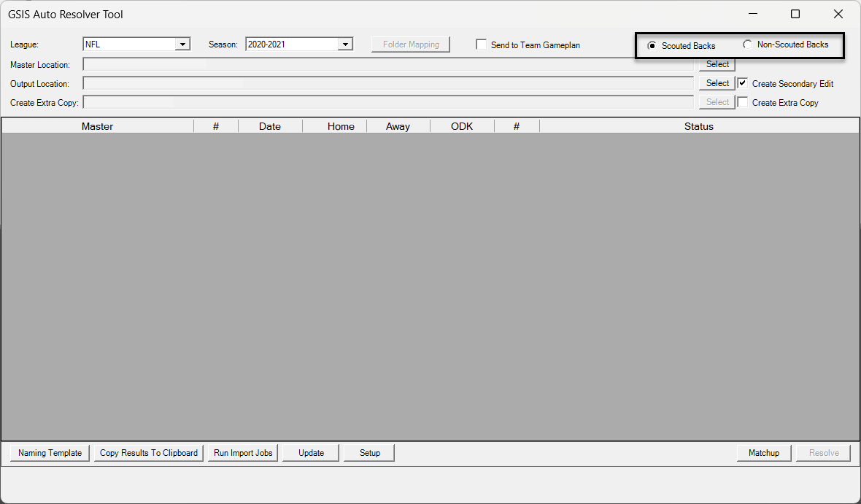
Task: Click the Date column header
Action: pyautogui.click(x=270, y=126)
